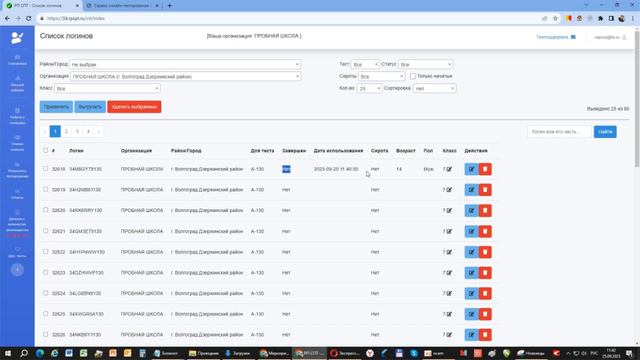
Task: Edit class pencil in row 32618
Action: click(x=449, y=169)
